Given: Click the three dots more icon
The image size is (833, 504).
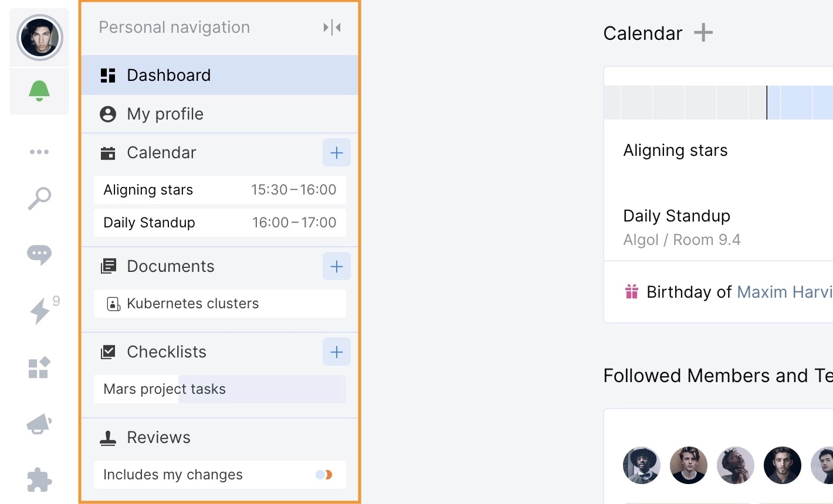Looking at the screenshot, I should [39, 152].
